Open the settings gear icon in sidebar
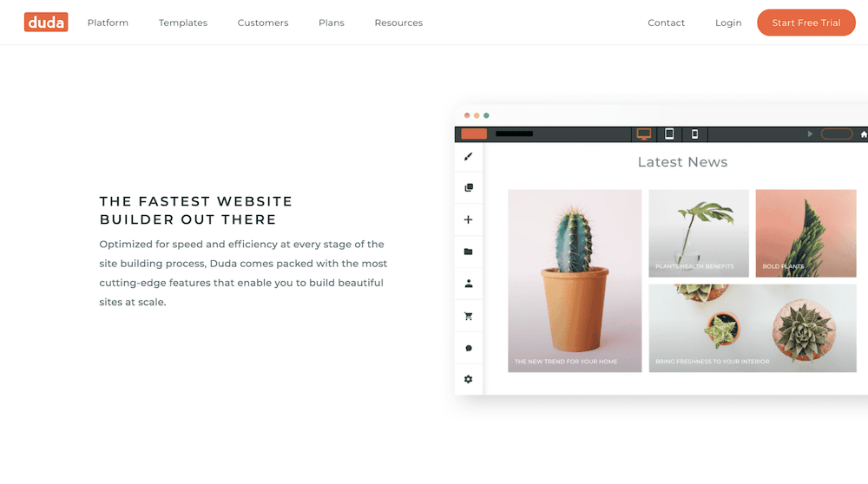Screen dimensions: 868x484 [x=469, y=379]
